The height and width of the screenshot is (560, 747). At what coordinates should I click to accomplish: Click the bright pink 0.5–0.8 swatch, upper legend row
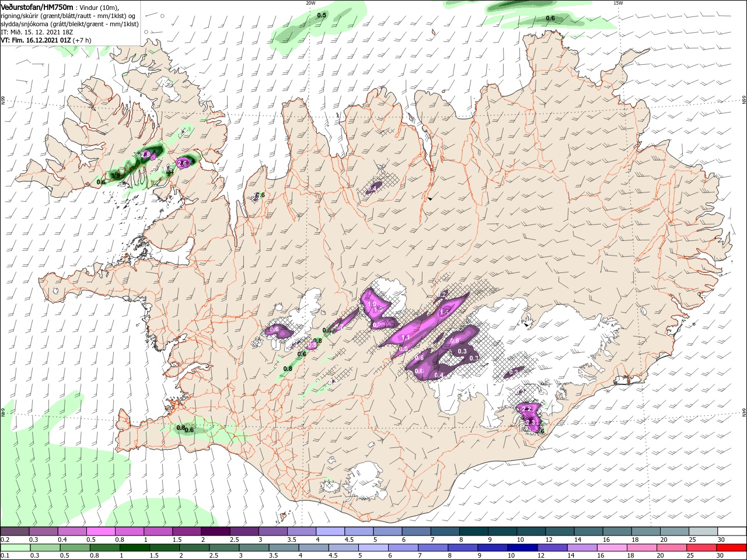click(x=101, y=531)
